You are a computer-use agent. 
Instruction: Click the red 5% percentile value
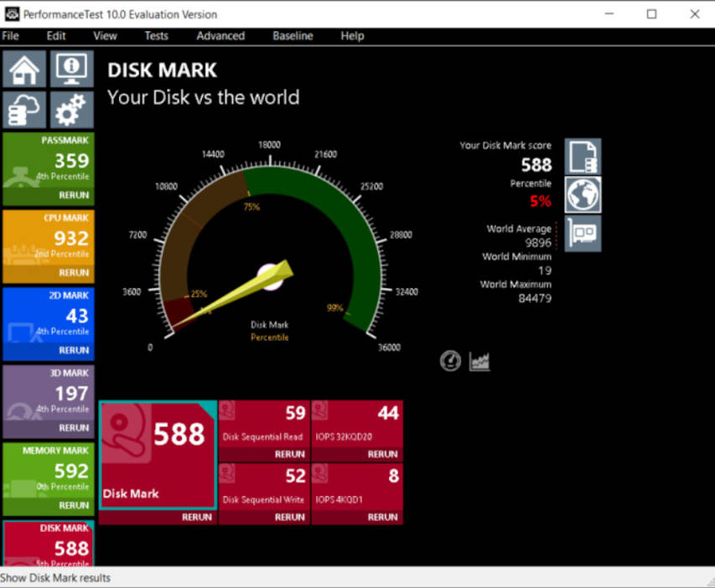(x=541, y=201)
